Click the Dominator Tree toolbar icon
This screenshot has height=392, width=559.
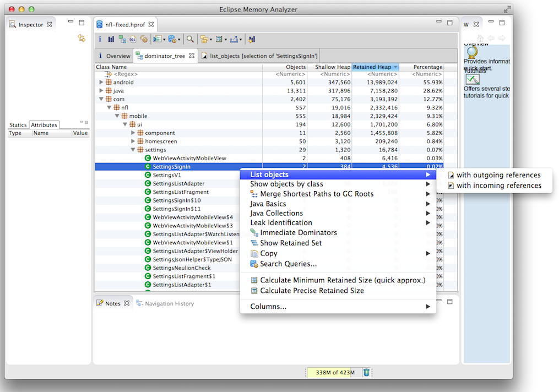click(x=122, y=39)
